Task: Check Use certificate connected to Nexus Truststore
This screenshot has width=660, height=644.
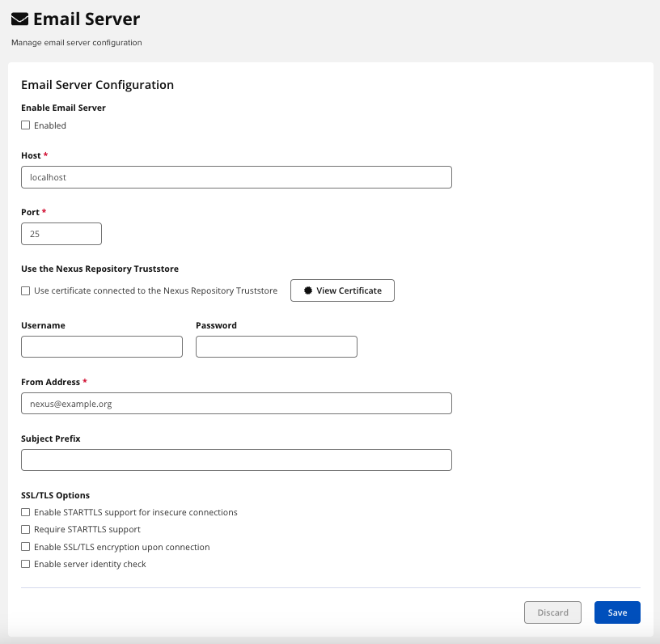Action: [x=26, y=291]
